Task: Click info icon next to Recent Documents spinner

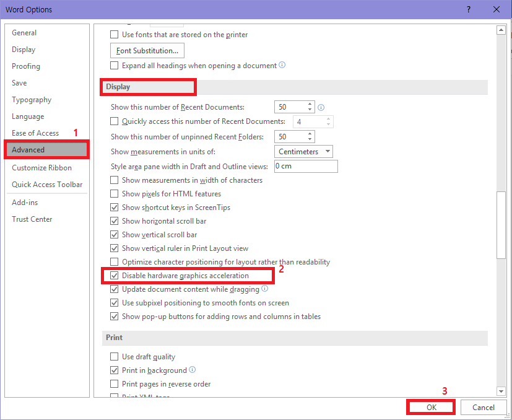Action: click(321, 108)
